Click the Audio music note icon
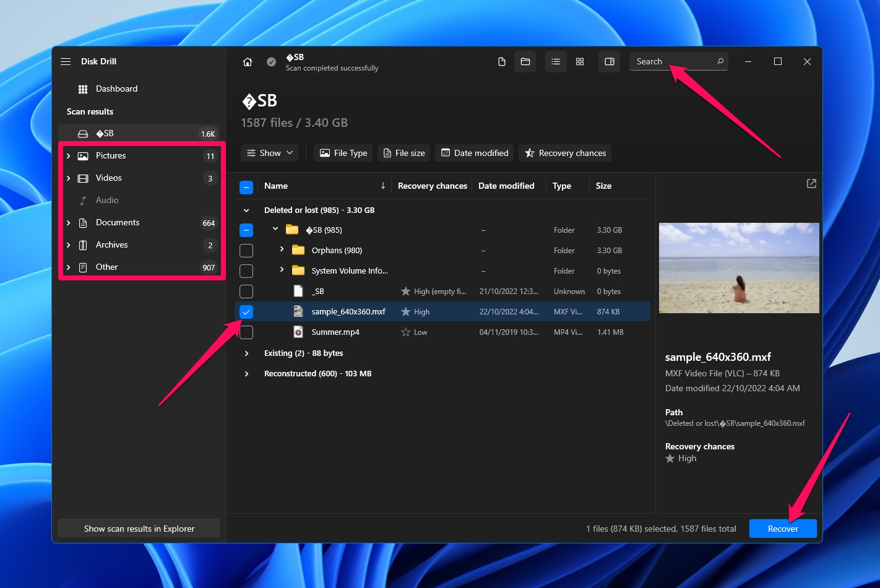 (83, 201)
